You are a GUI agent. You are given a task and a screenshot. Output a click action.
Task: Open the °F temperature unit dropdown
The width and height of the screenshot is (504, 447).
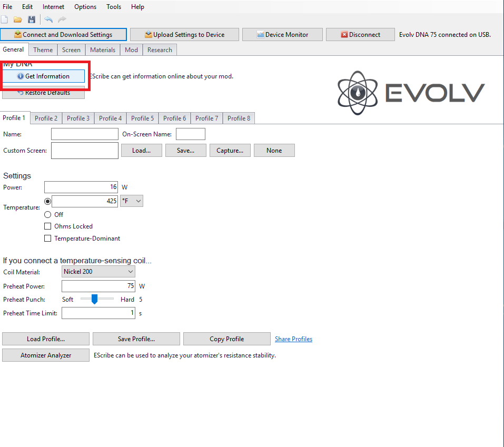pyautogui.click(x=132, y=201)
